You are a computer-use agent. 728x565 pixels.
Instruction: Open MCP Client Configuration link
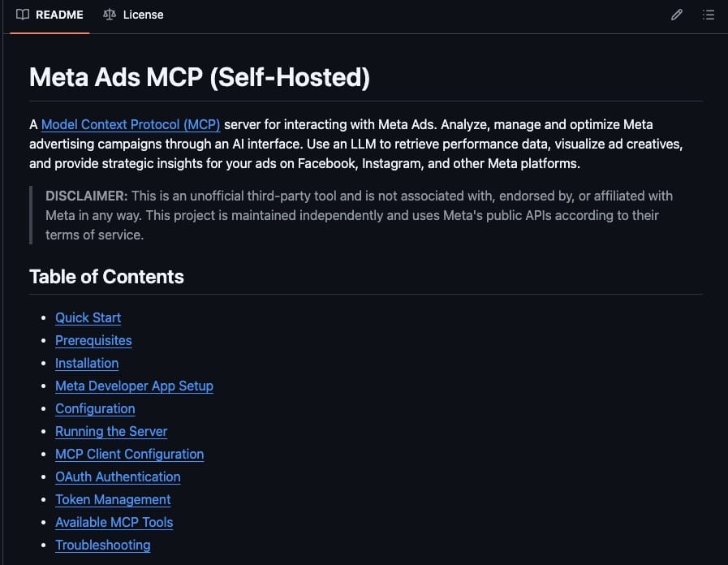[x=130, y=454]
